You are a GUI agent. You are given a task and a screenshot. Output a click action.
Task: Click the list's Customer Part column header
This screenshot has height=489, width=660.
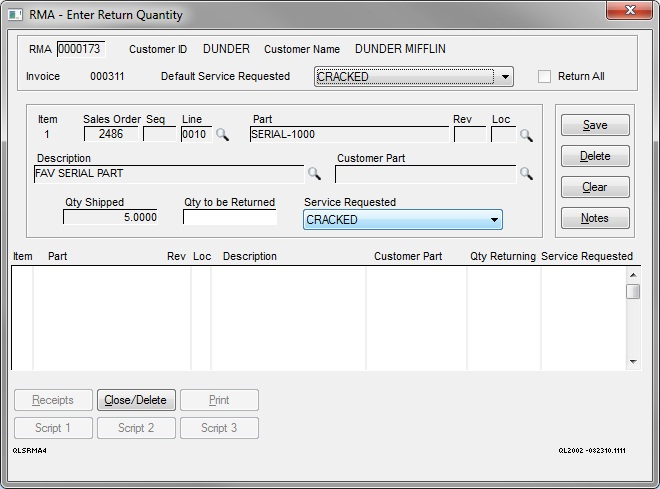pyautogui.click(x=408, y=256)
